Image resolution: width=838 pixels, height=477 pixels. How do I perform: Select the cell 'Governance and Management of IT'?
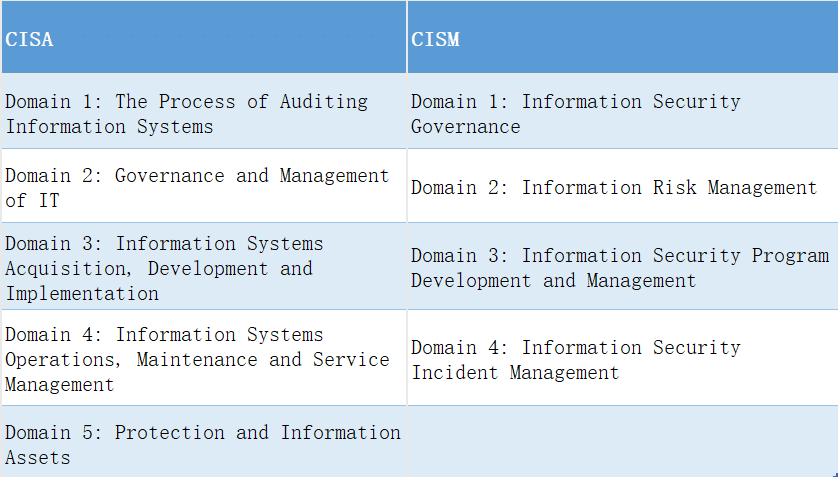pyautogui.click(x=204, y=186)
